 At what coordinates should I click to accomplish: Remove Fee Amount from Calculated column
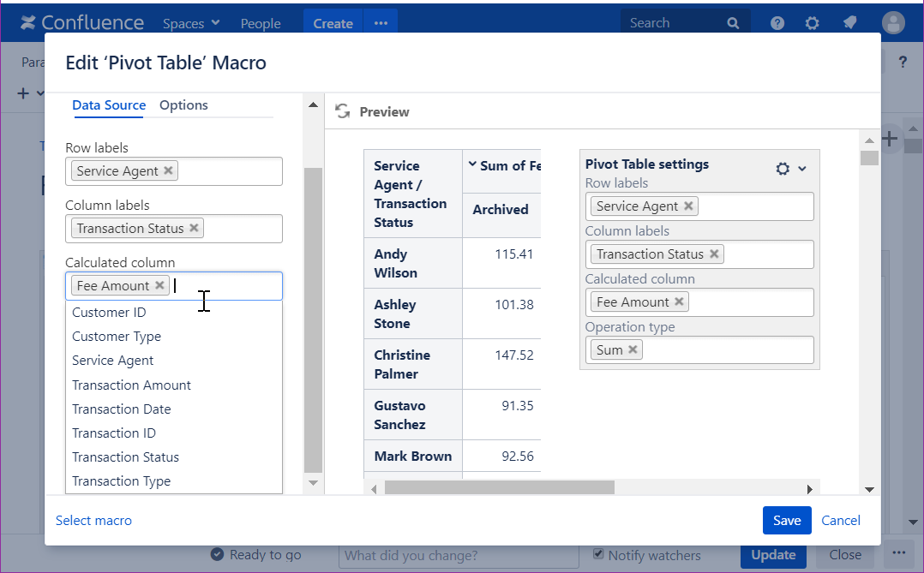point(159,285)
